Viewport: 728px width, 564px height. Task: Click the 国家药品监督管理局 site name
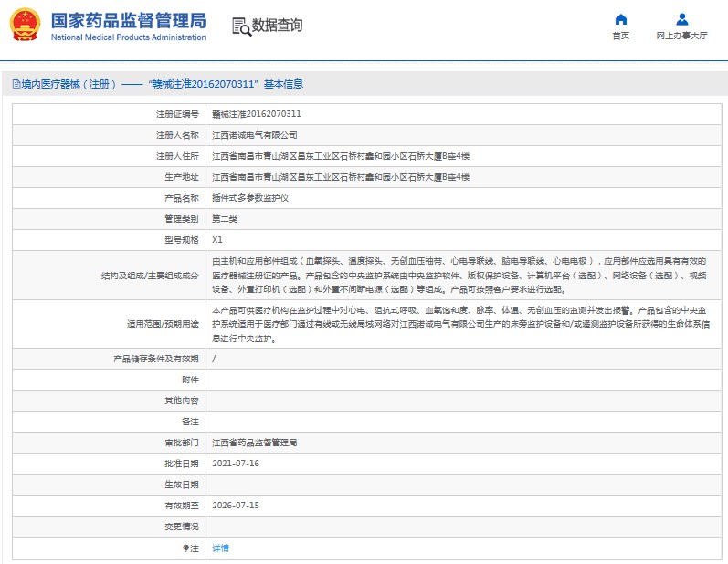tap(128, 20)
